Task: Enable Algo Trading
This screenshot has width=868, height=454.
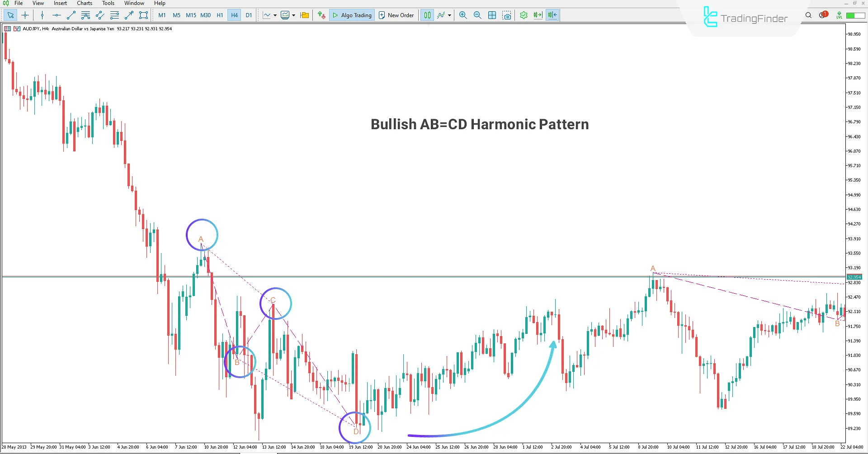Action: point(352,15)
